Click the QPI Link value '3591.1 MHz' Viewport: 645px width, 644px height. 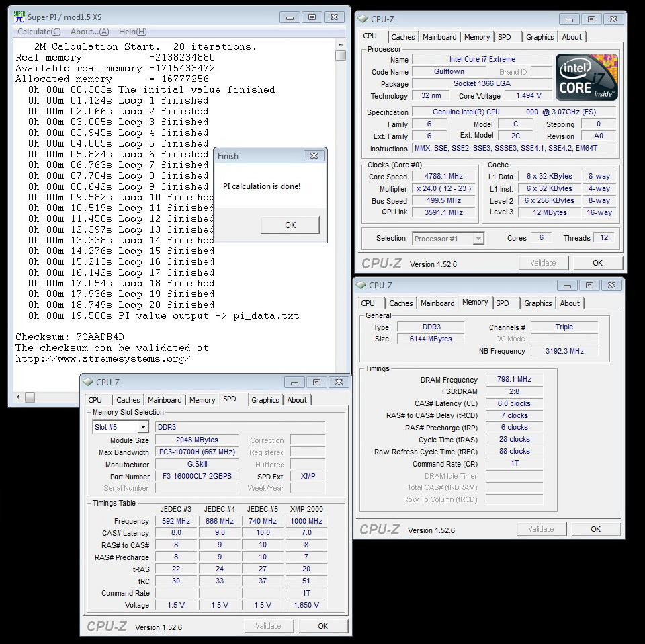click(x=444, y=212)
